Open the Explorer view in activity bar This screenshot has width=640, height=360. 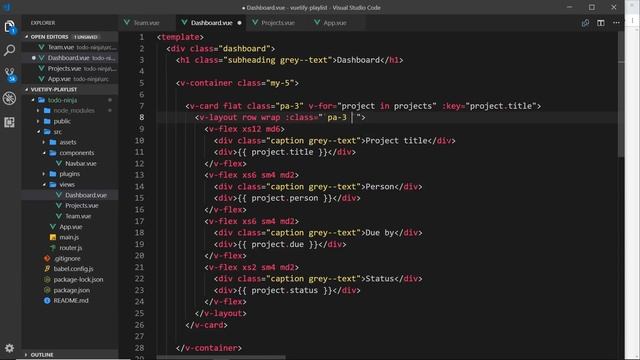click(x=9, y=27)
